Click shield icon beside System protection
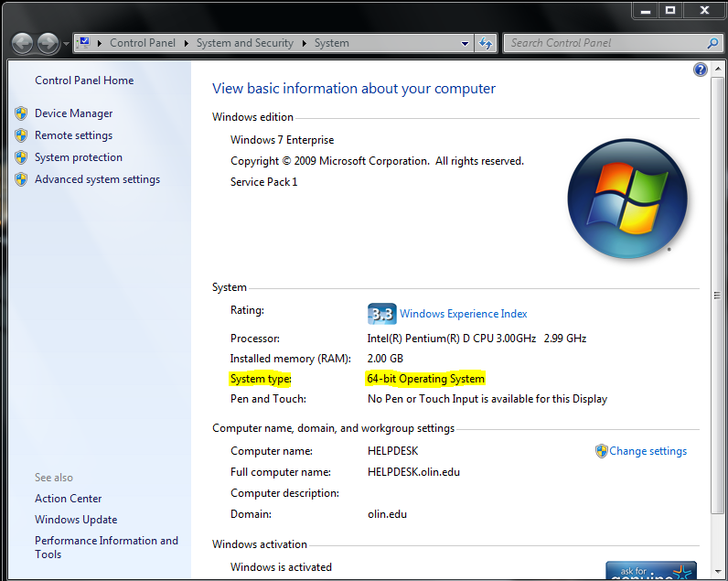The height and width of the screenshot is (581, 728). 21,157
